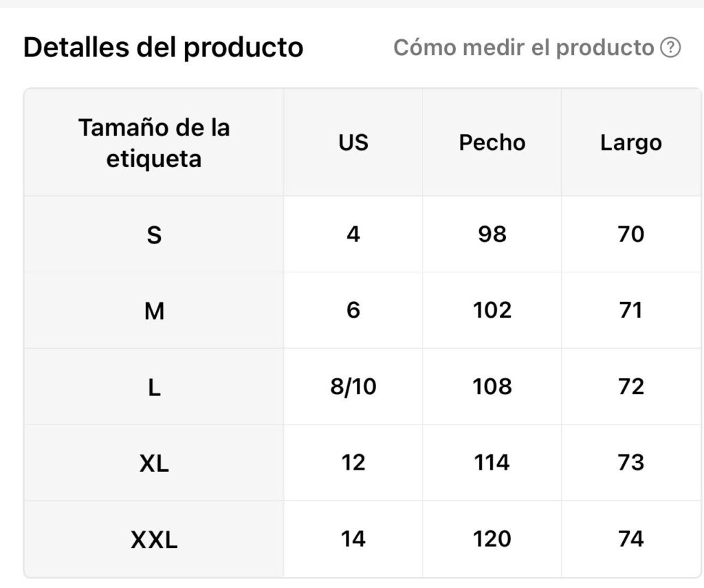
Task: Click the 'Detalles del producto' heading
Action: 164,47
